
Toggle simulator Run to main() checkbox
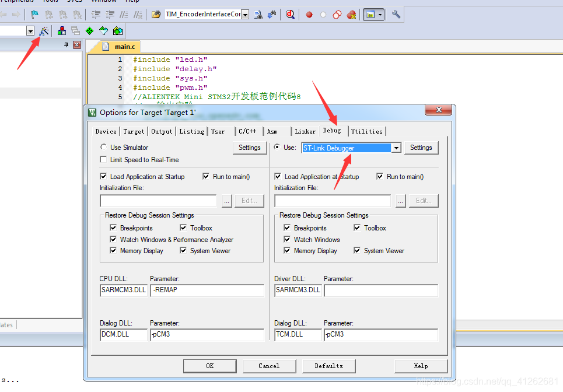[x=206, y=176]
